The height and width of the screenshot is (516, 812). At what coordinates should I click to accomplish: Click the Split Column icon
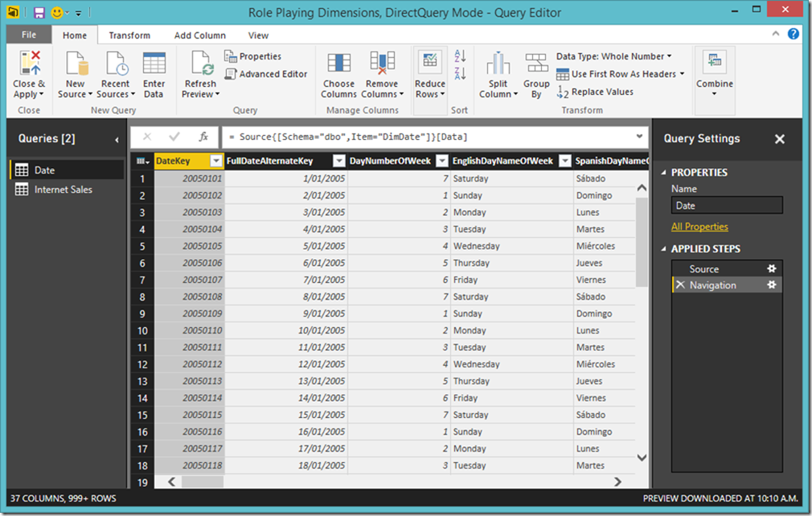pos(498,63)
